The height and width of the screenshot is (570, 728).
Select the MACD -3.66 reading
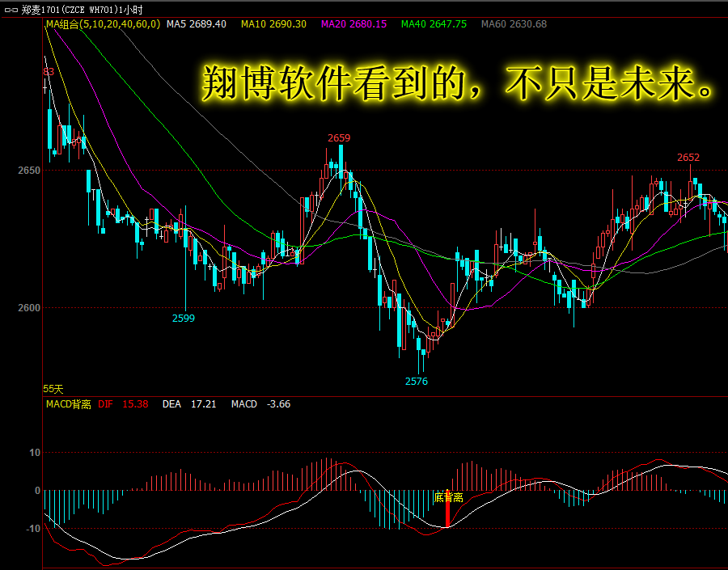click(261, 404)
